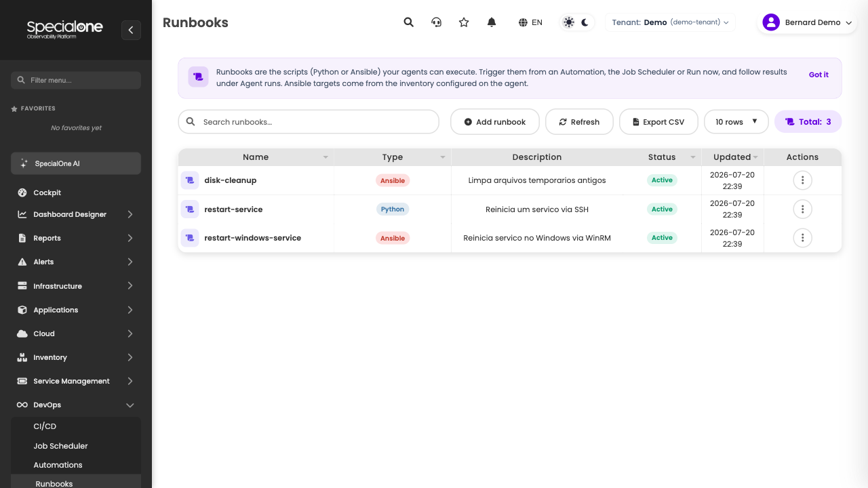The height and width of the screenshot is (488, 868).
Task: Click 'Reinicia servico no Windows via WinRM' text
Action: click(x=537, y=238)
